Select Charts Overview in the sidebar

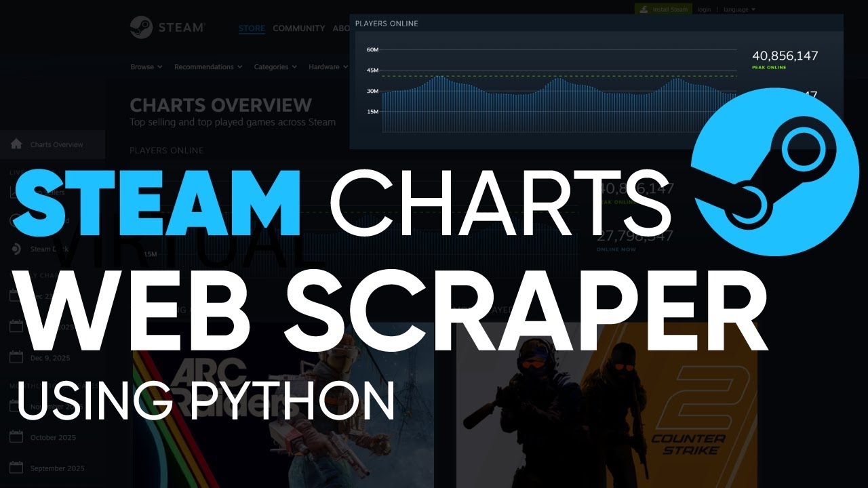pos(52,144)
